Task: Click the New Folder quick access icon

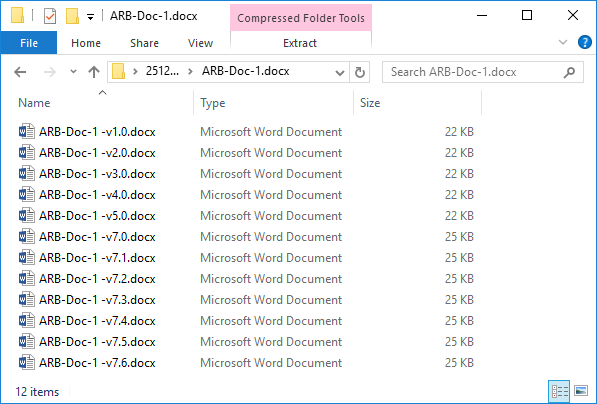Action: coord(72,16)
